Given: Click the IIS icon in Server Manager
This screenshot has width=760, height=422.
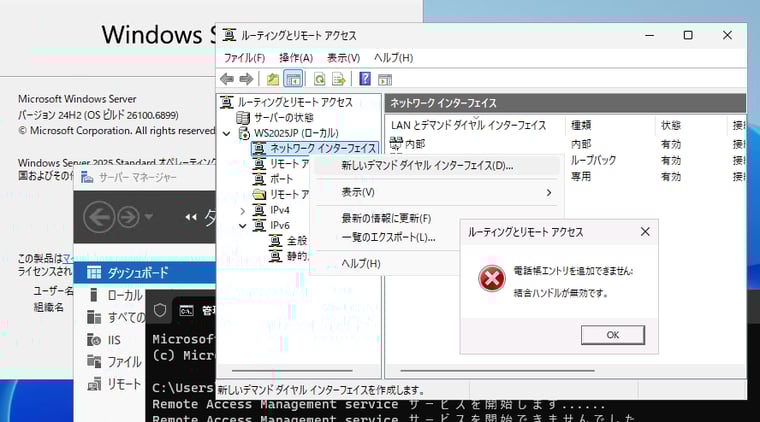Looking at the screenshot, I should click(94, 340).
